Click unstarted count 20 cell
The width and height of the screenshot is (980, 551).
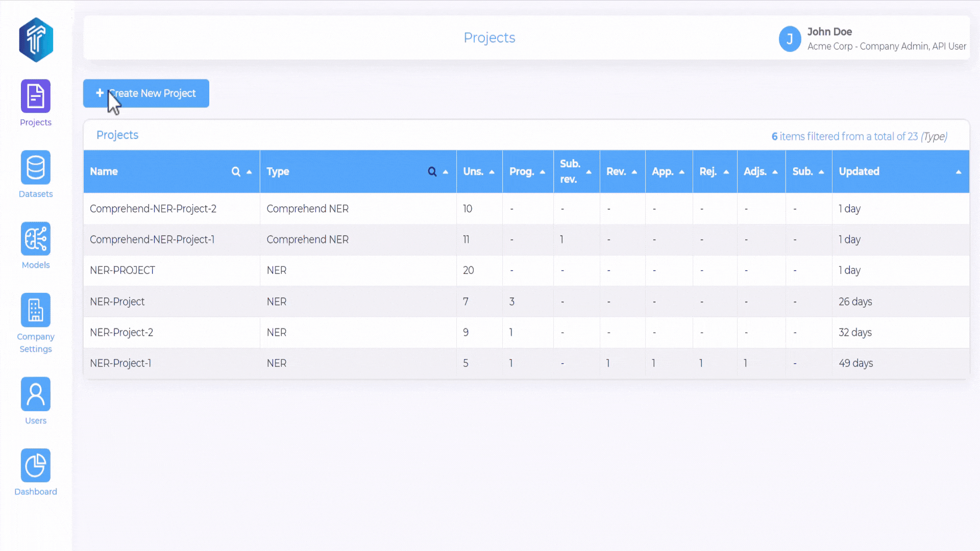point(468,270)
